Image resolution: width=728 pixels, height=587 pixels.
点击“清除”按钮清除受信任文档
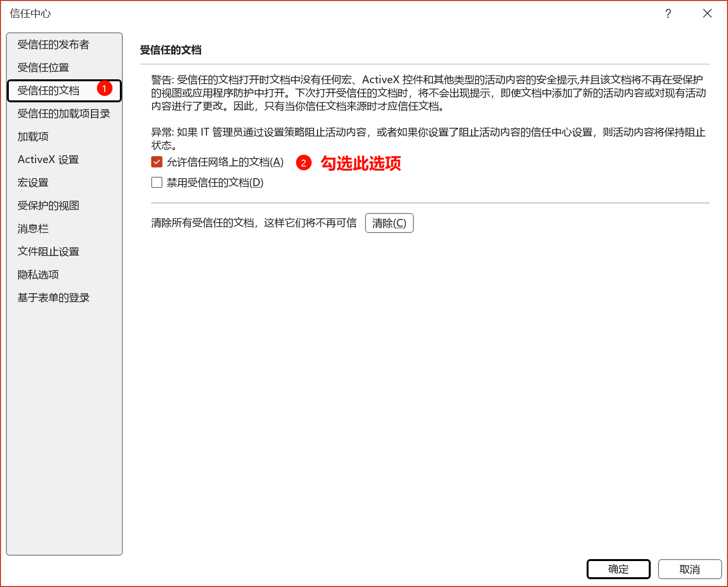coord(389,223)
